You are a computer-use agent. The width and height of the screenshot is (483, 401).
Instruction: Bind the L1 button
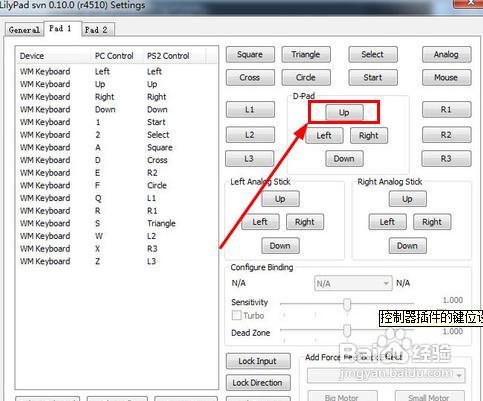tap(250, 109)
